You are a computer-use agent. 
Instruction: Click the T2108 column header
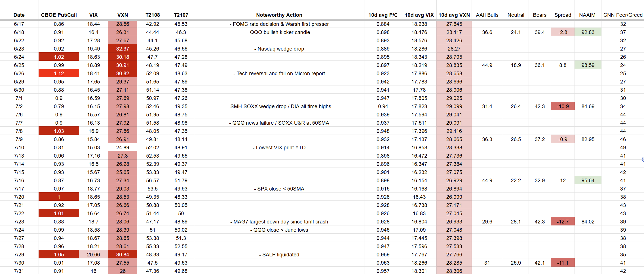[x=153, y=15]
